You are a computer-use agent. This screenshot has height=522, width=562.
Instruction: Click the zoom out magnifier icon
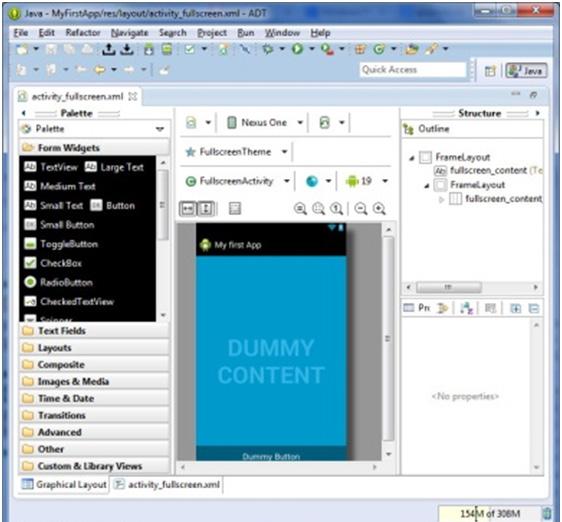pyautogui.click(x=361, y=208)
